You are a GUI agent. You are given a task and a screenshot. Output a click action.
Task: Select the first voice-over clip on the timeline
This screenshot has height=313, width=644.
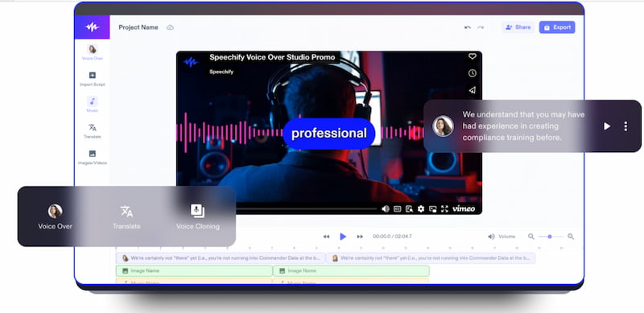[221, 258]
